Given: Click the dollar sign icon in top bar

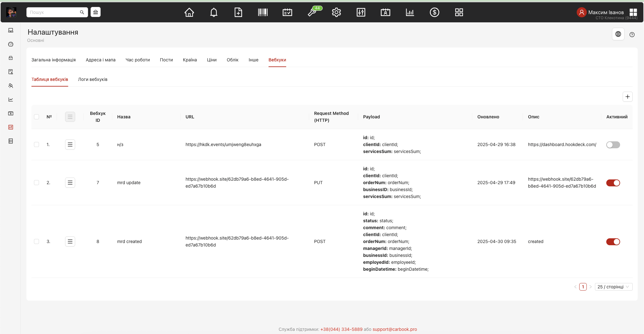Looking at the screenshot, I should (434, 12).
